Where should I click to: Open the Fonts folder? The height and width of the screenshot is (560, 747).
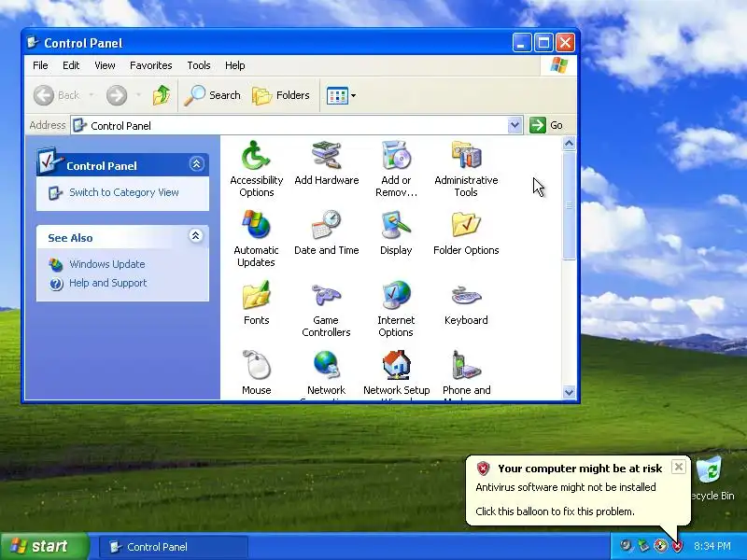pos(256,302)
